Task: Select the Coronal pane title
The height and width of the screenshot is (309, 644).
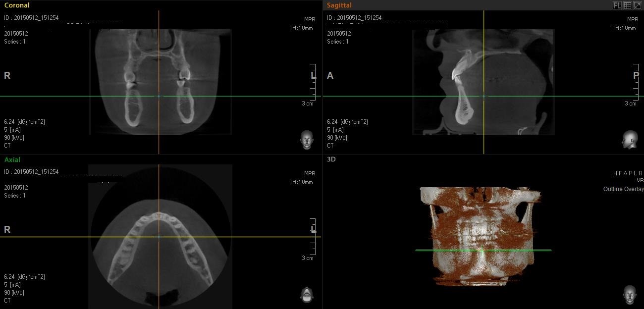Action: (17, 5)
